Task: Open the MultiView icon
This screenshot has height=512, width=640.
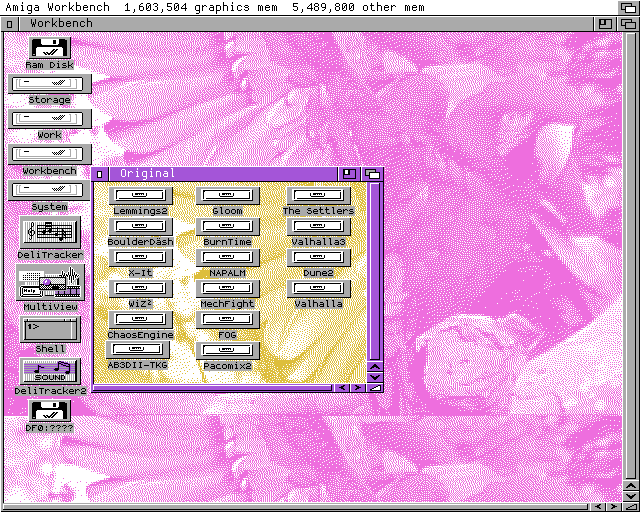Action: pos(50,282)
